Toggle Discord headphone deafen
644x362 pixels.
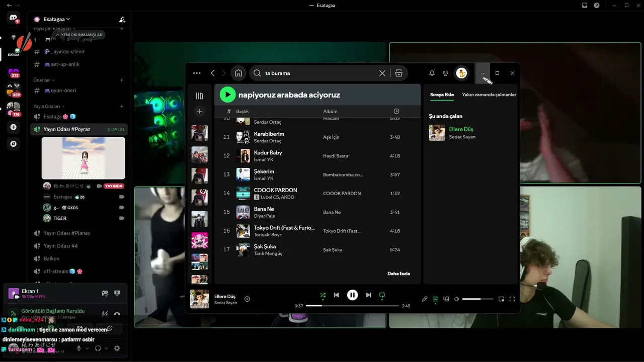[98, 348]
